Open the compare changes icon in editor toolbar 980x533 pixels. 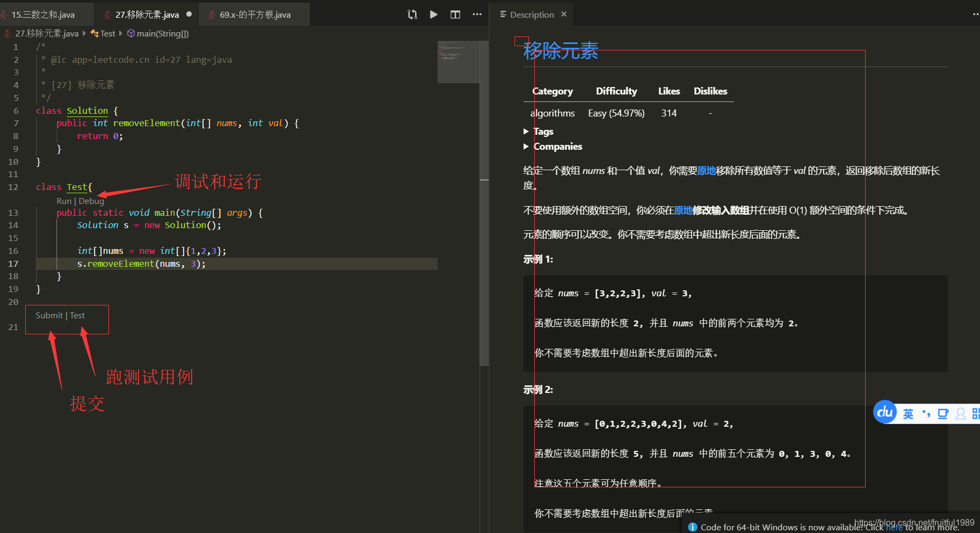click(412, 14)
